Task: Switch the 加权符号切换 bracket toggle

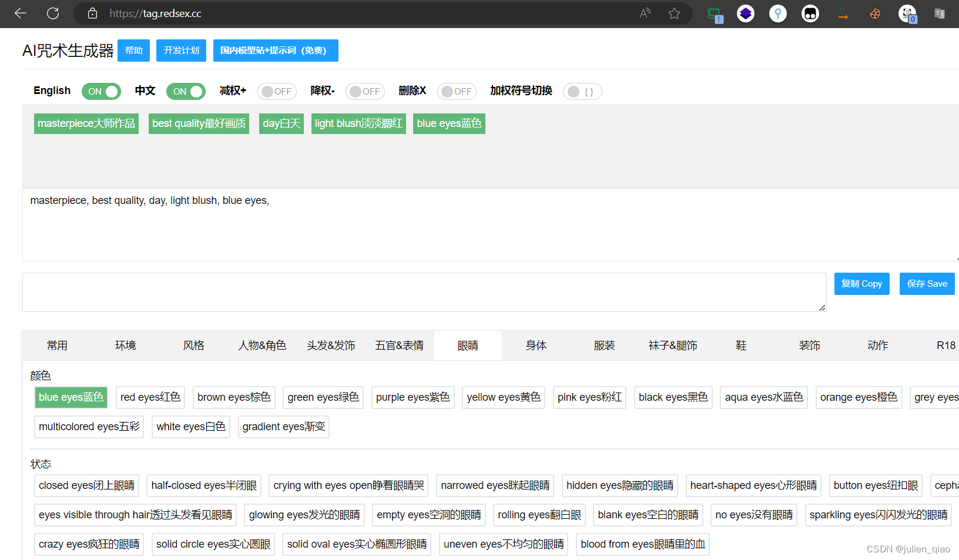Action: 582,91
